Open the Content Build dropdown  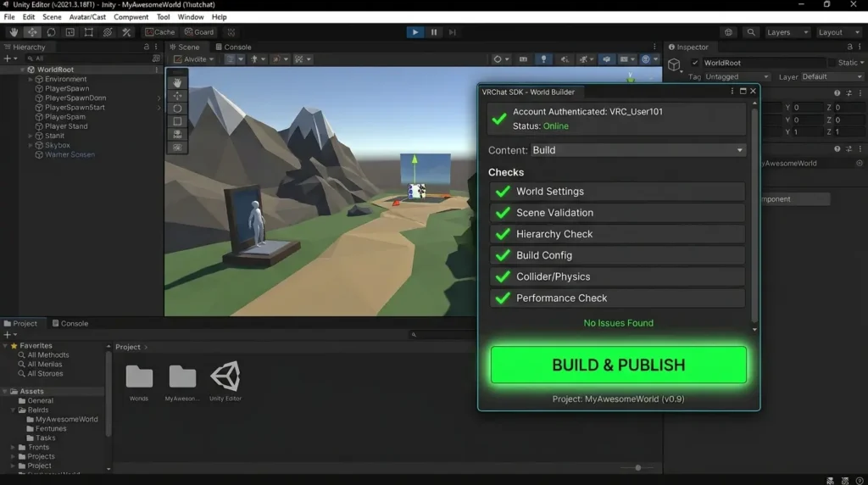tap(638, 150)
